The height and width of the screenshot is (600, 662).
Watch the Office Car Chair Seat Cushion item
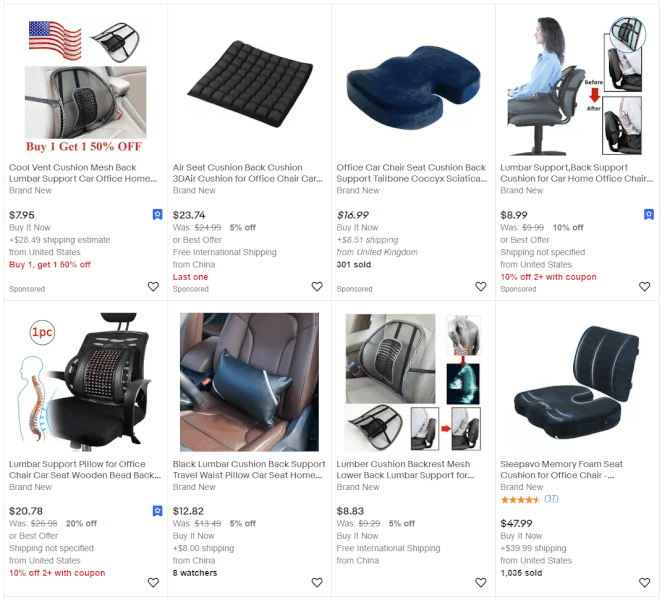(481, 287)
